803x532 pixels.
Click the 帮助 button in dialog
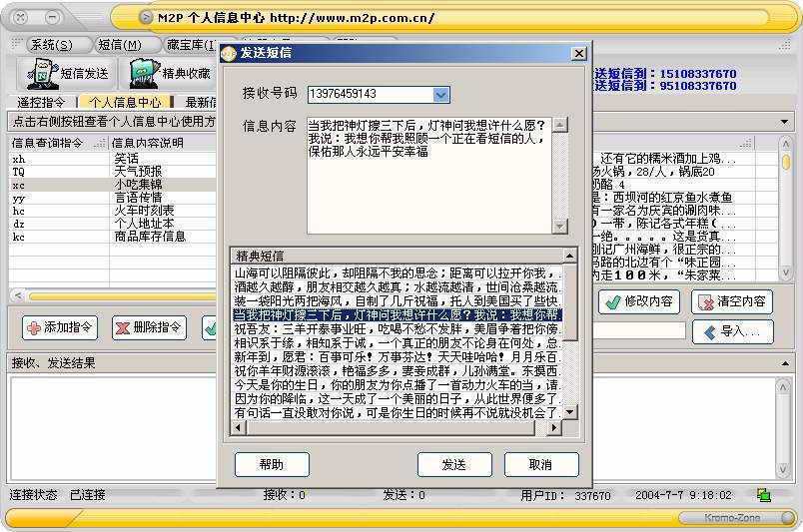click(x=271, y=464)
